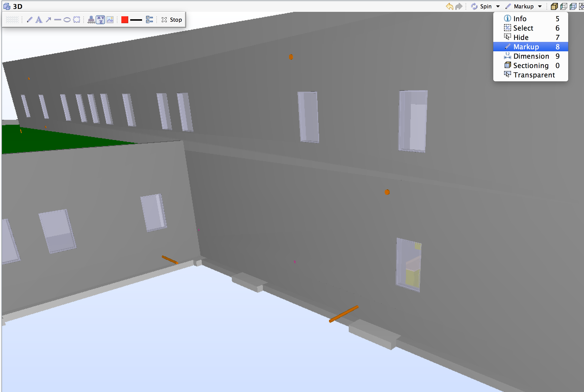Open the red markup color swatch
The image size is (584, 392).
(124, 19)
